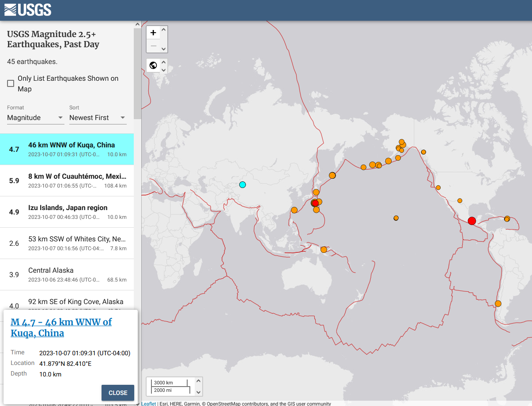
Task: Toggle Only List Earthquakes Shown on Map checkbox
Action: tap(11, 83)
